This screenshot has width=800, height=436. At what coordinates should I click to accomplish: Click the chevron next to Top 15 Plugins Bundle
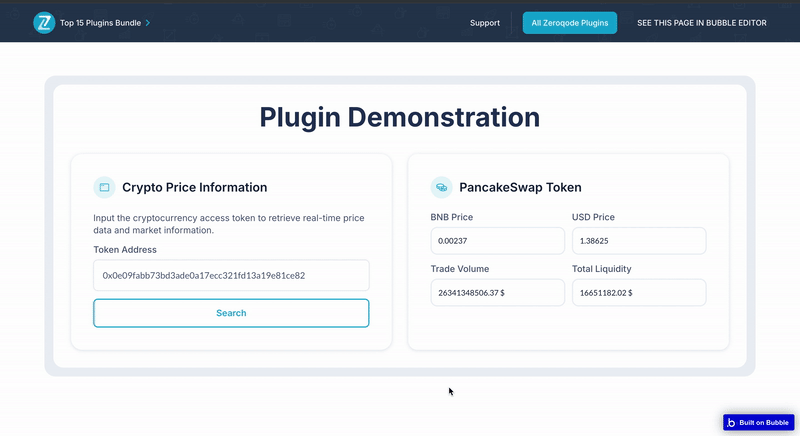(x=147, y=23)
